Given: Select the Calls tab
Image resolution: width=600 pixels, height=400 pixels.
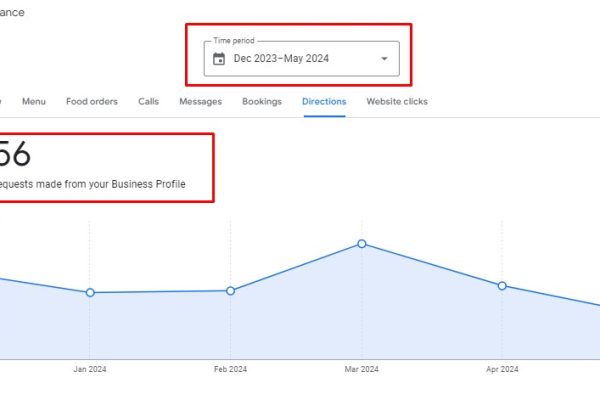Looking at the screenshot, I should click(x=148, y=101).
